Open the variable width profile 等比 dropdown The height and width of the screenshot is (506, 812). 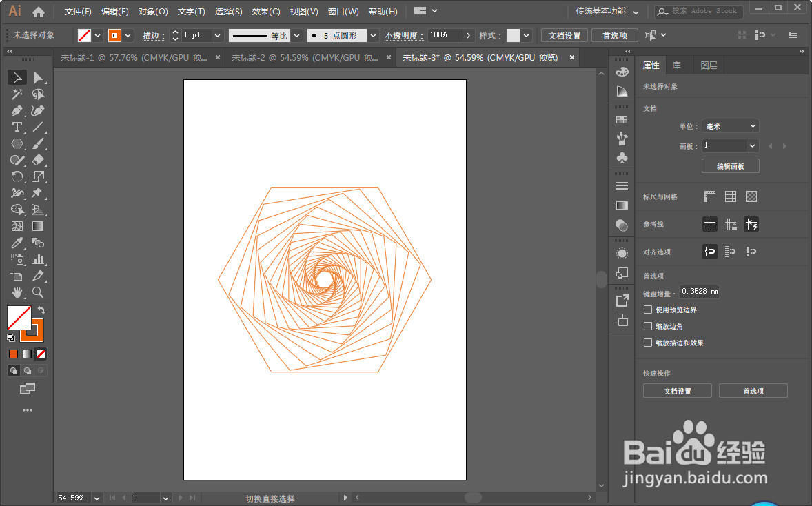[296, 35]
